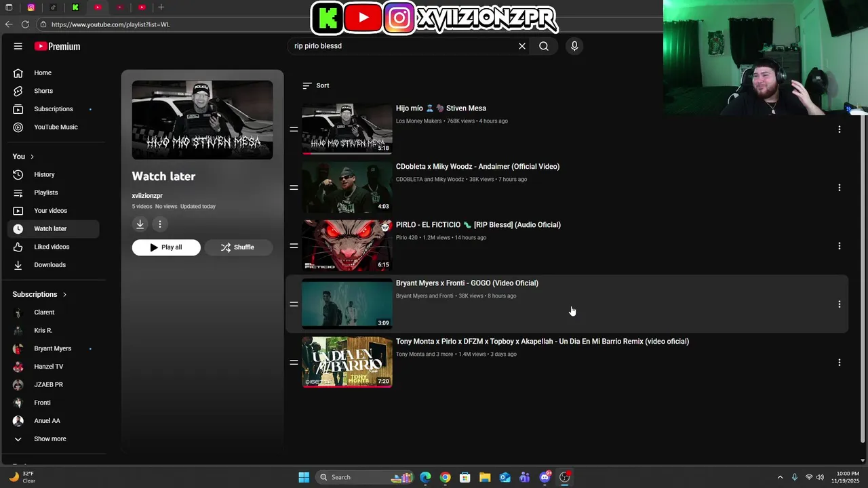This screenshot has height=488, width=868.
Task: Open the three-dot menu for Un Dia En Mi Barrio
Action: (840, 363)
